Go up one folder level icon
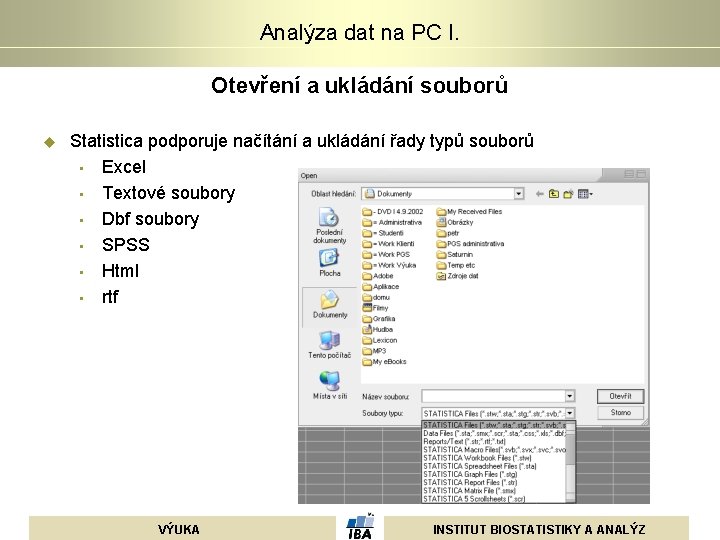Viewport: 720px width, 540px height. coord(554,194)
